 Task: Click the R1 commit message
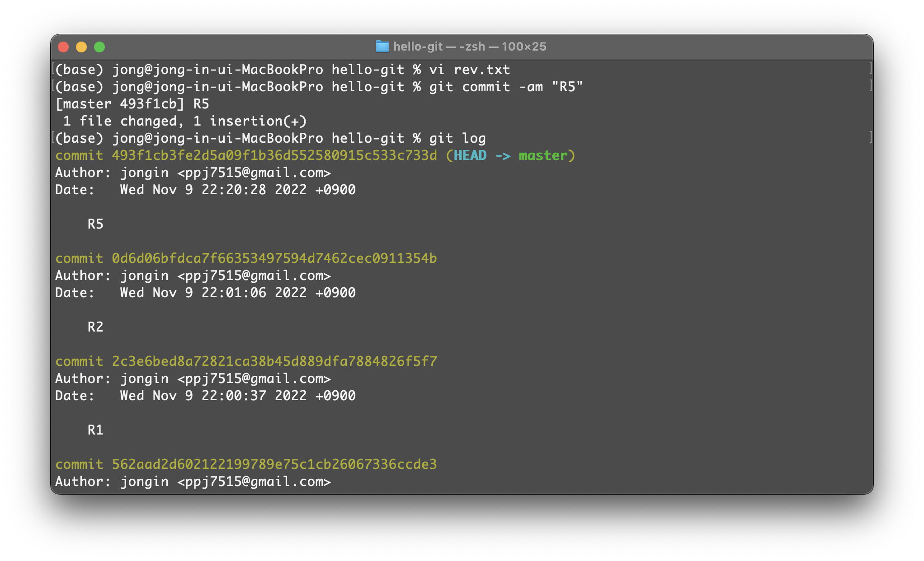[95, 430]
